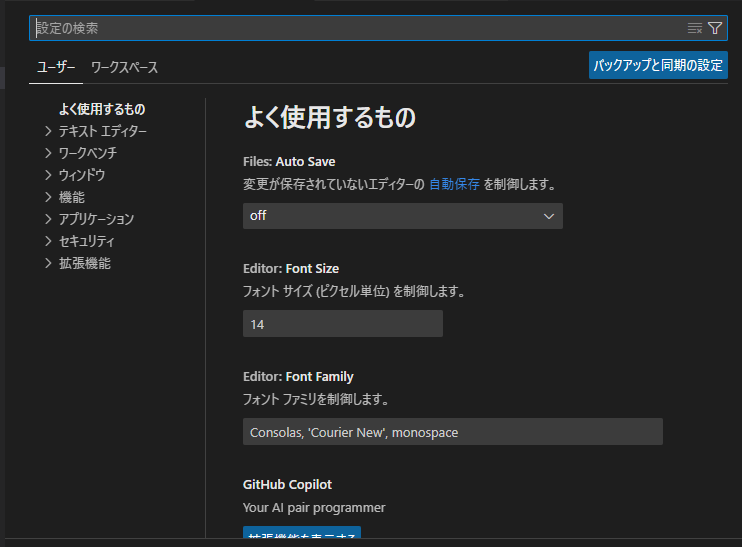Screen dimensions: 742x547
Task: Expand the ウィンドウ category chevron
Action: pyautogui.click(x=48, y=175)
